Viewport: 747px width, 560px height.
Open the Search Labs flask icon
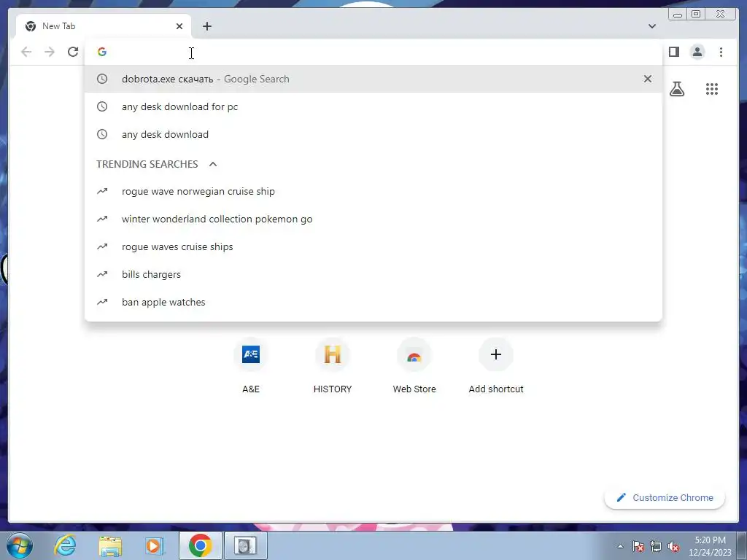click(677, 89)
